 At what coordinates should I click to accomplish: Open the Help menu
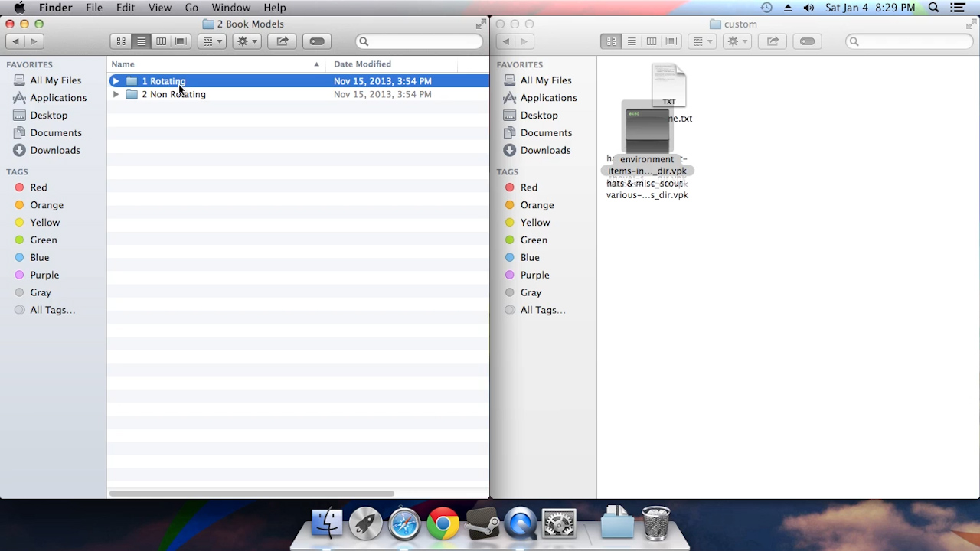[274, 8]
